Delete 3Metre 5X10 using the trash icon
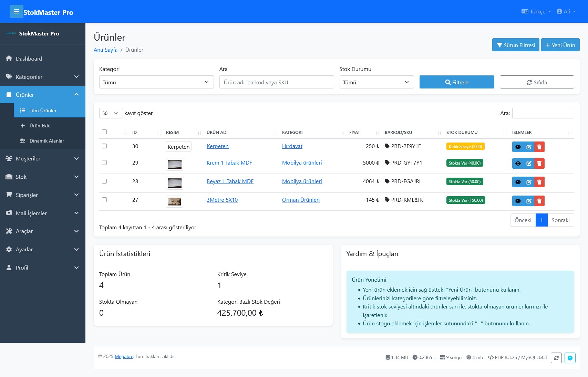Image resolution: width=588 pixels, height=377 pixels. 539,201
